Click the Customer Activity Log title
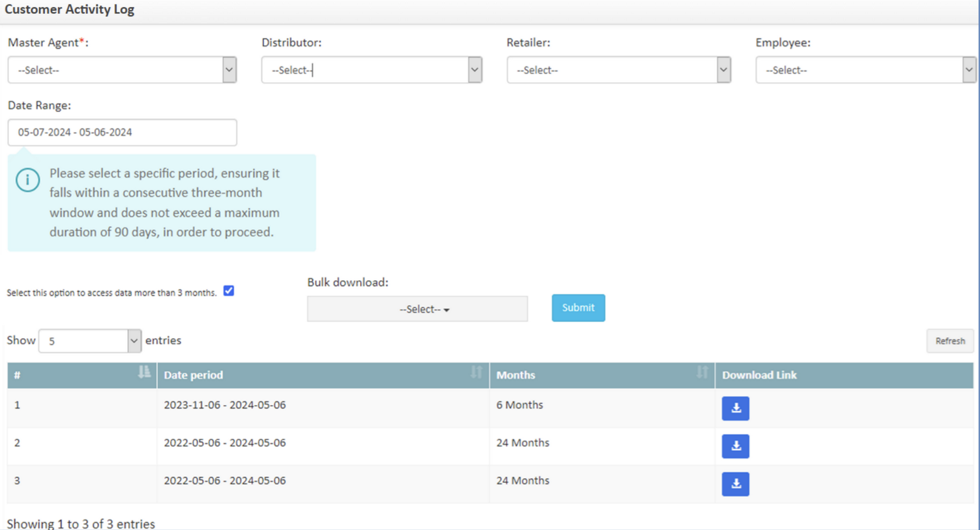980x530 pixels. (x=69, y=10)
